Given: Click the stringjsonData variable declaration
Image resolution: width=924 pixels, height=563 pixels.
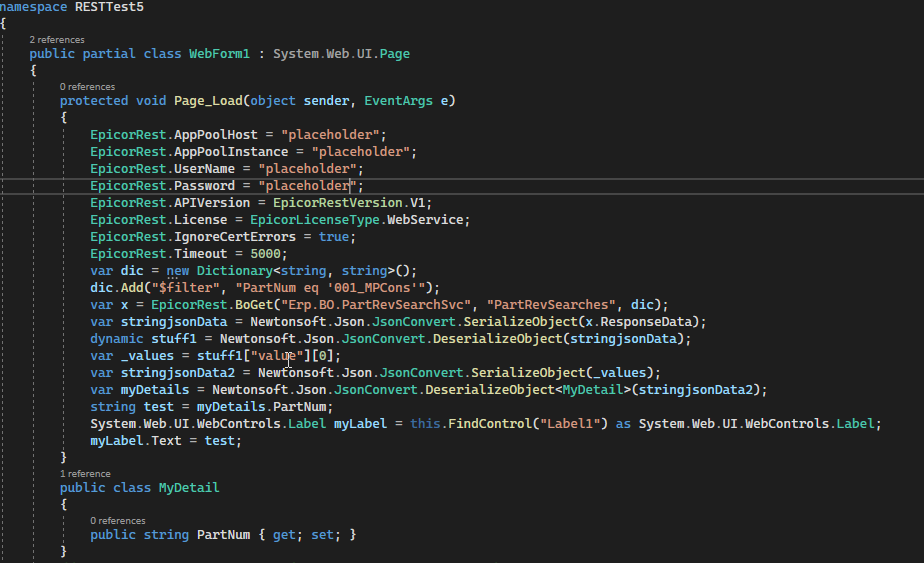Looking at the screenshot, I should click(174, 322).
